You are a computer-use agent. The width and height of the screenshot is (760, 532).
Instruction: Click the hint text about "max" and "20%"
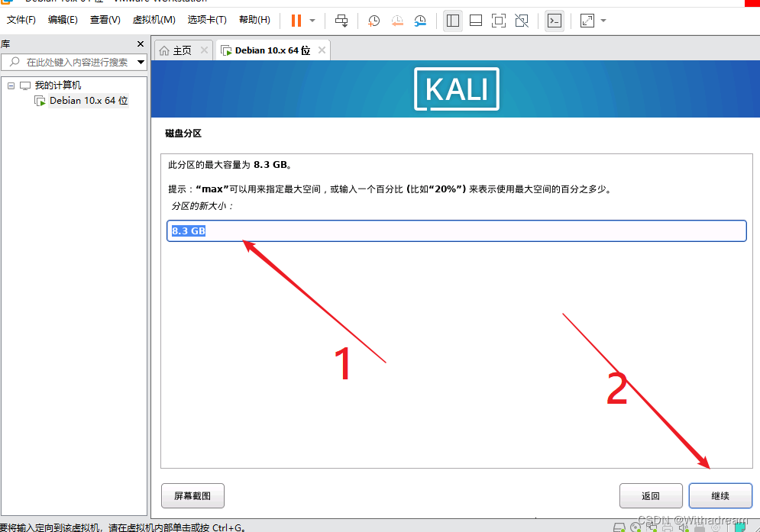pos(390,189)
